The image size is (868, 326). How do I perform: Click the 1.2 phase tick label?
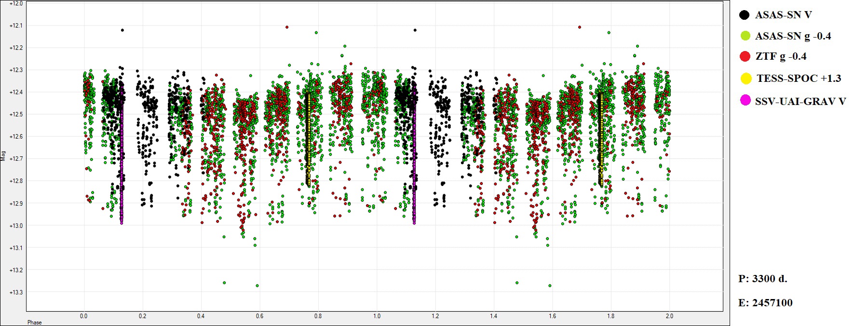tap(435, 316)
